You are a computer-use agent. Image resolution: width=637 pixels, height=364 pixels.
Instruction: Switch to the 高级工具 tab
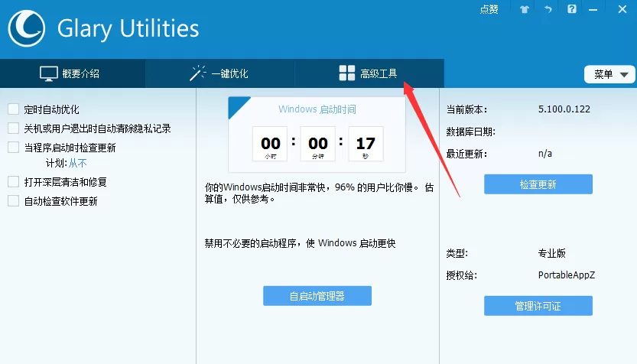[x=369, y=73]
